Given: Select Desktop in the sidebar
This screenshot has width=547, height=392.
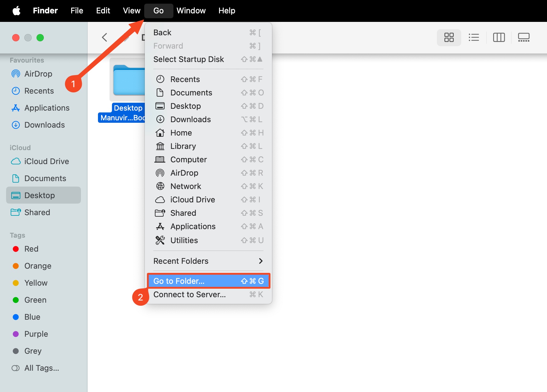Looking at the screenshot, I should click(x=44, y=195).
